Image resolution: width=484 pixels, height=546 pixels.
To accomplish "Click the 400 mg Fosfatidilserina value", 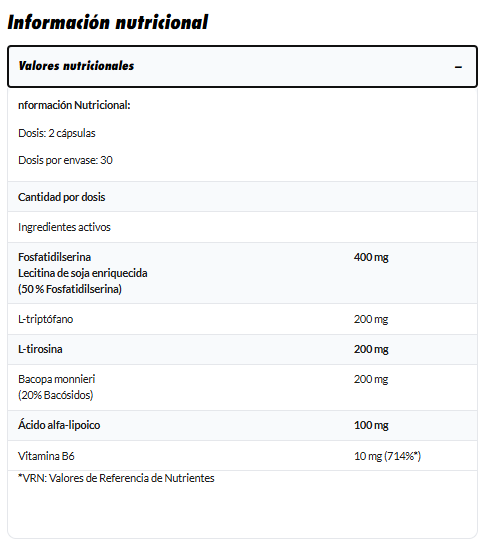I will (x=371, y=257).
